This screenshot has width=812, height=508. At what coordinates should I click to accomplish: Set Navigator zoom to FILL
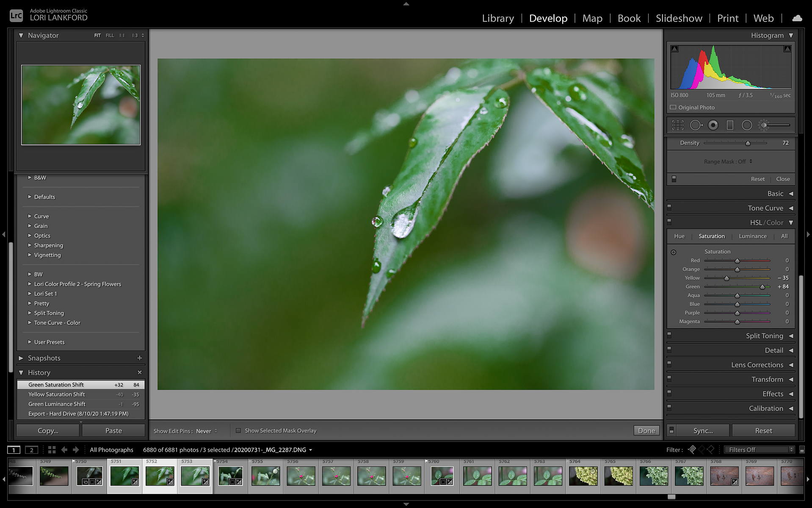[x=110, y=36]
